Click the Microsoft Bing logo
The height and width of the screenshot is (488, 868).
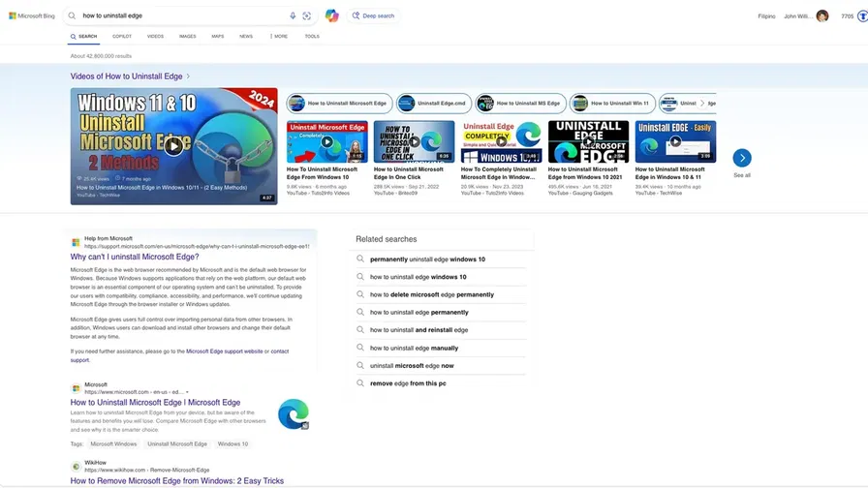pyautogui.click(x=31, y=15)
